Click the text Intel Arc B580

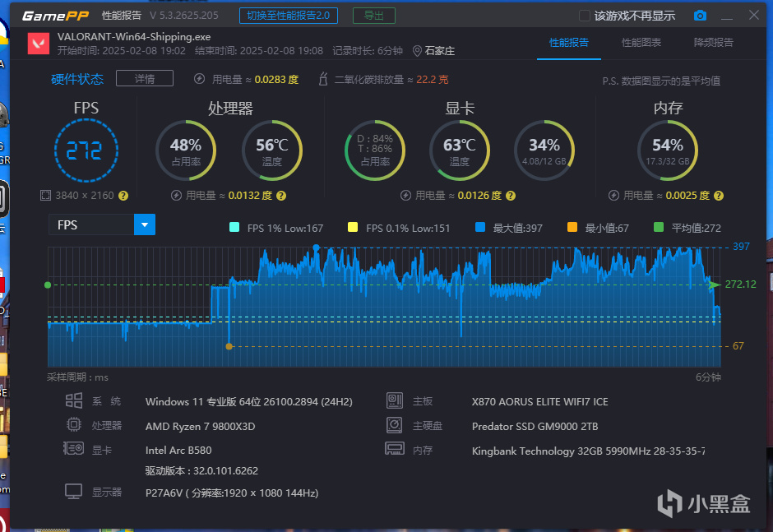(x=178, y=450)
